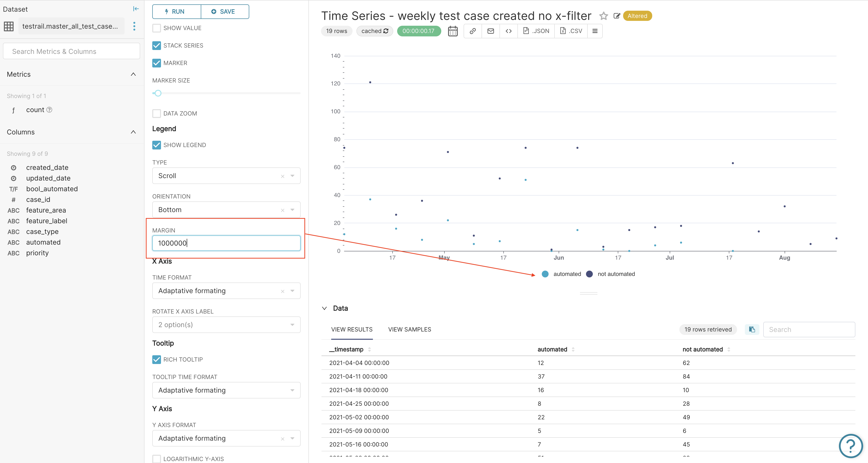
Task: Open the hamburger menu beside .CSV
Action: coord(595,31)
